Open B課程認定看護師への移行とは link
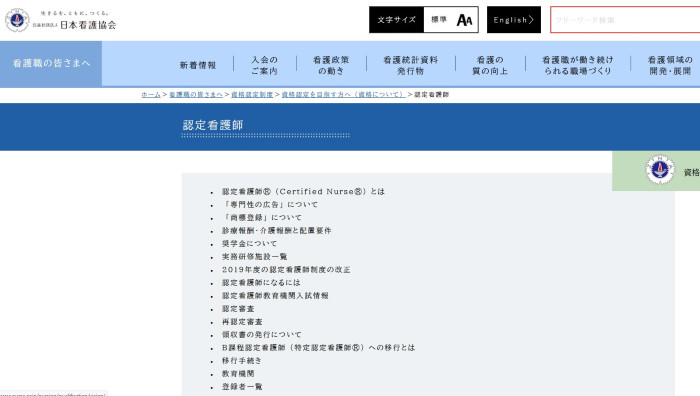Viewport: 700px width, 396px height. tap(318, 347)
